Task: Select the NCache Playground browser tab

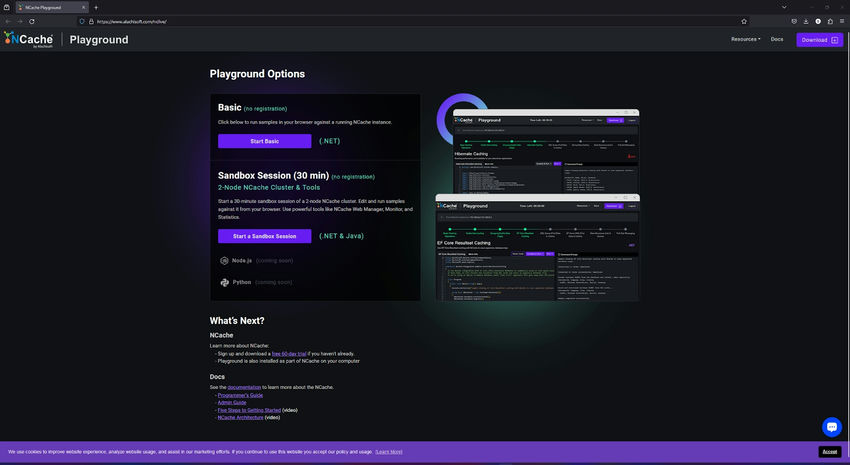Action: (51, 7)
